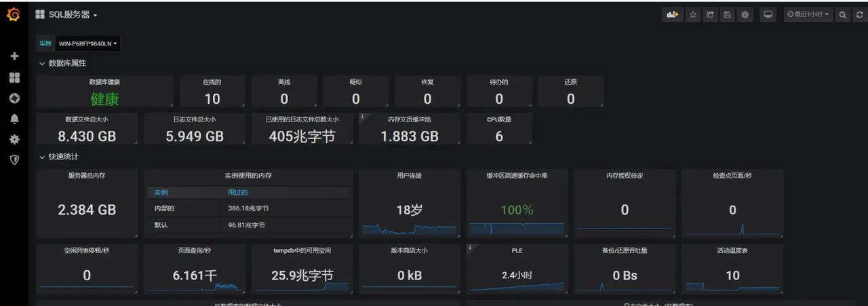The height and width of the screenshot is (306, 868).
Task: Click the 内存授权待定 panel title
Action: [x=625, y=175]
